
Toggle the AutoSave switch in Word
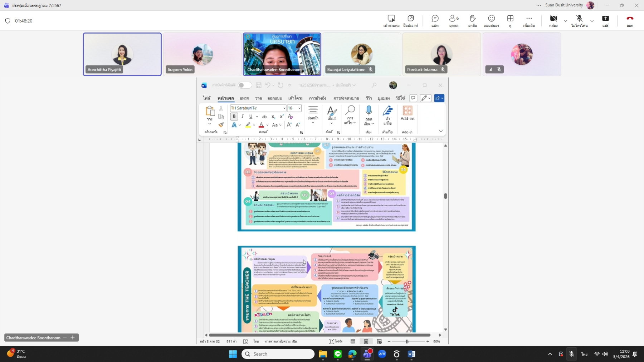tap(245, 85)
